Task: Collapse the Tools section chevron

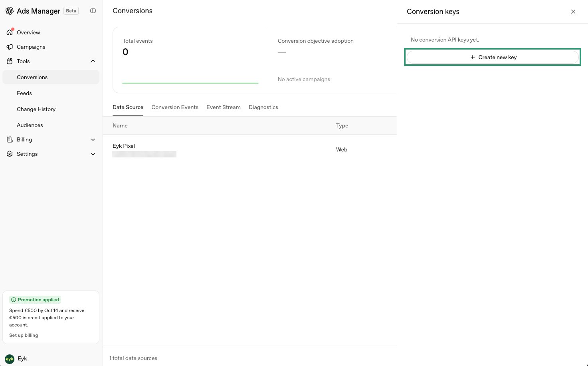Action: [93, 61]
